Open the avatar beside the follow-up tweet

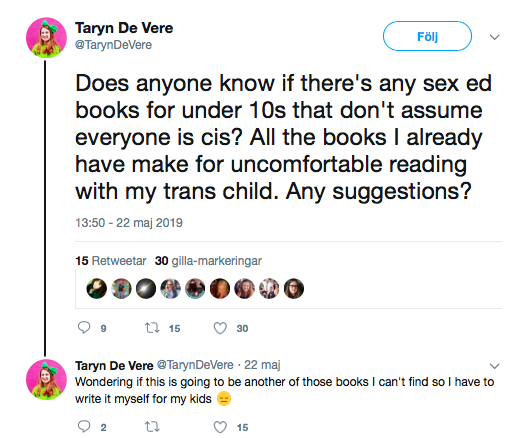point(46,380)
